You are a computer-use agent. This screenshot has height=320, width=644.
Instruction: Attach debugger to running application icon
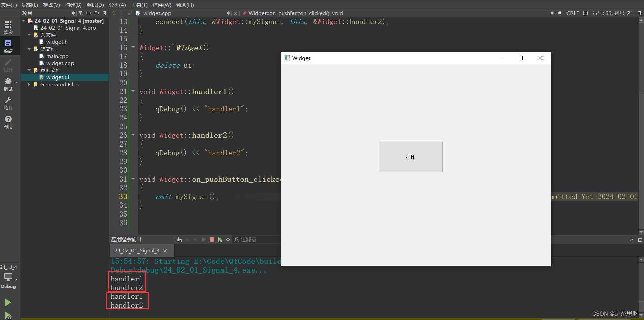220,239
